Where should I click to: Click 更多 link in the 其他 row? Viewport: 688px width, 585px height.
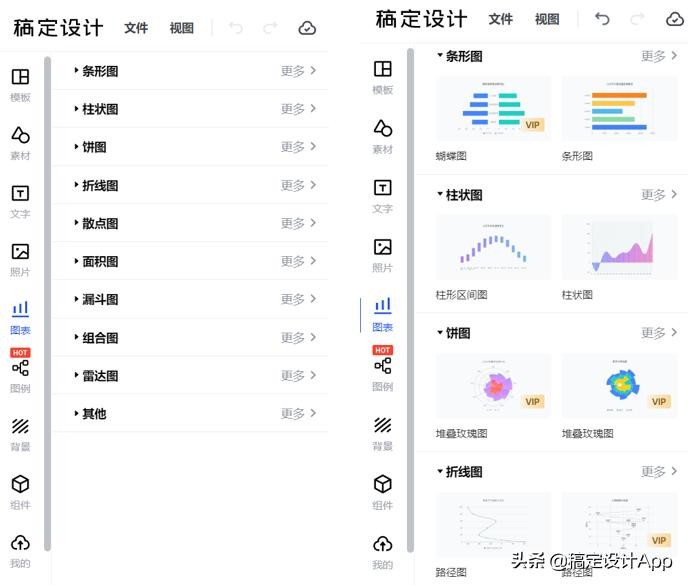[298, 413]
